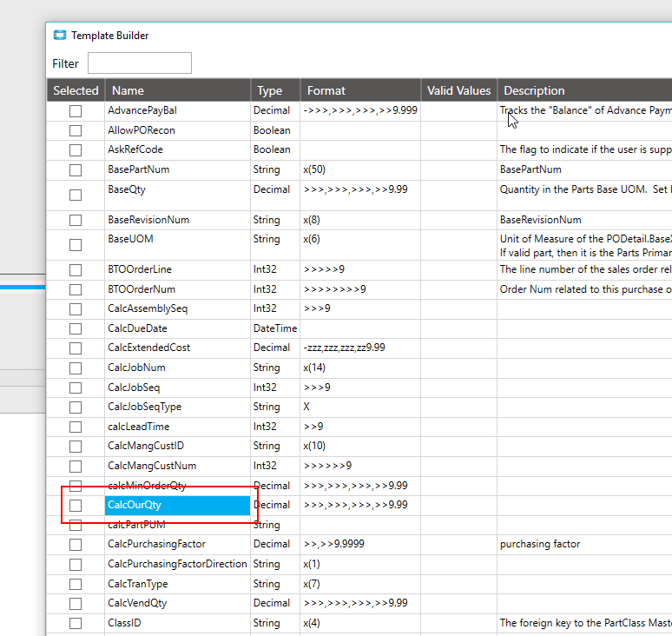The height and width of the screenshot is (636, 672).
Task: Check the CalcVendQty checkbox
Action: click(76, 603)
